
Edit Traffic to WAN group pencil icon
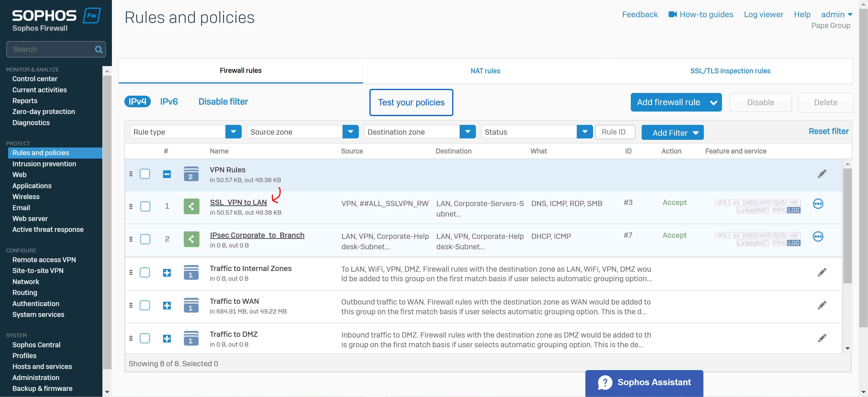click(x=822, y=305)
